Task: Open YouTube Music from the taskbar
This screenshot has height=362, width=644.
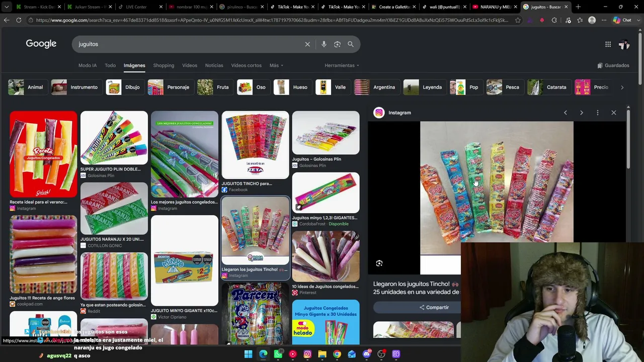Action: click(293, 354)
